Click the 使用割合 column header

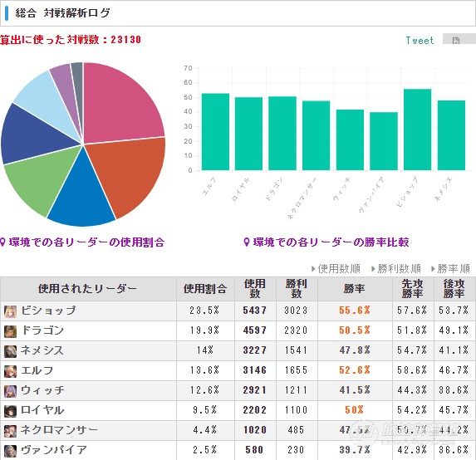(x=205, y=289)
